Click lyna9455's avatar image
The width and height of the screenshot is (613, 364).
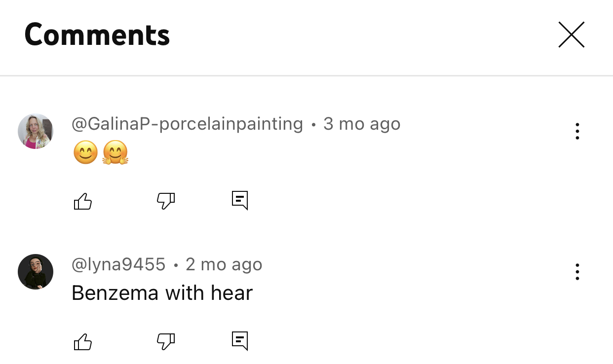(36, 272)
